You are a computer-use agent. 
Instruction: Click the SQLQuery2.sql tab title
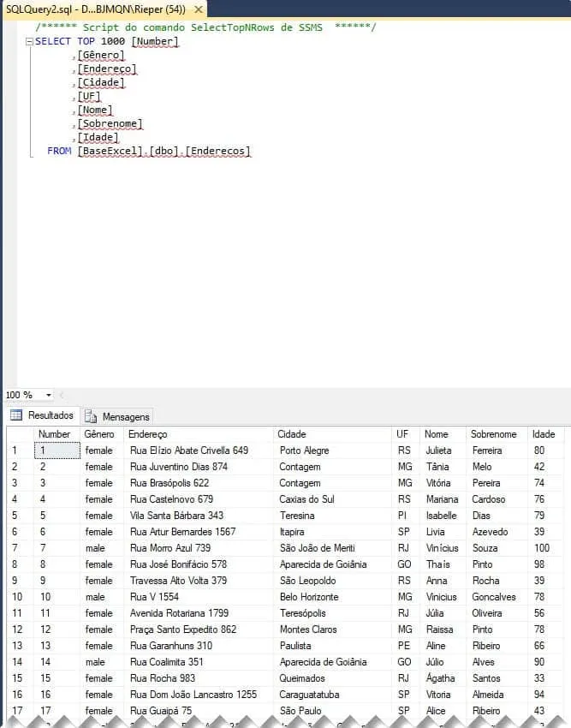(x=96, y=9)
